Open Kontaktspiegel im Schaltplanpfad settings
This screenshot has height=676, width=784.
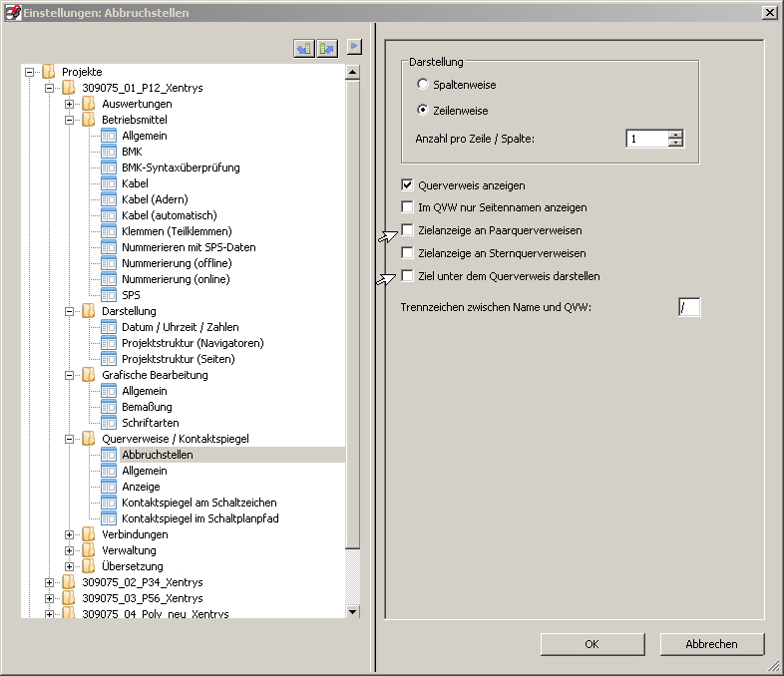point(200,518)
